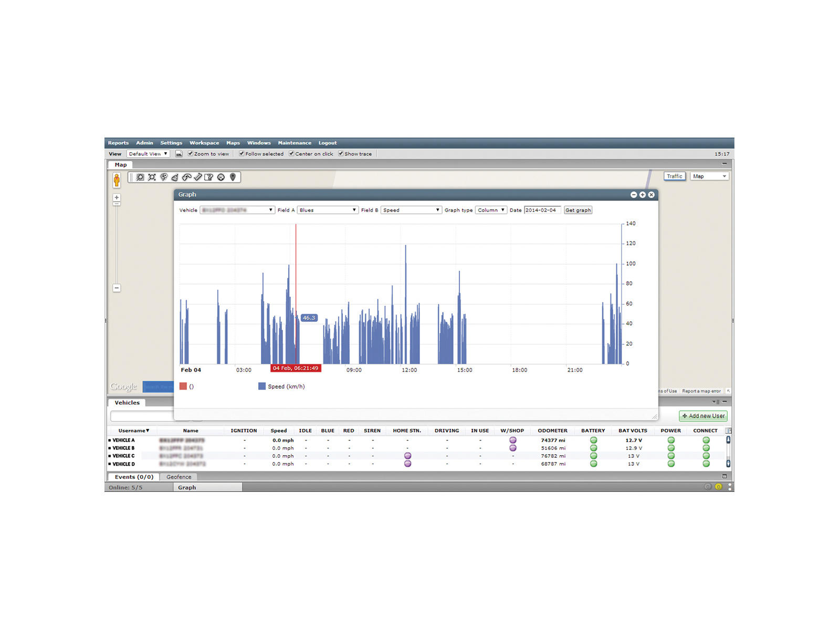The image size is (840, 630).
Task: Toggle off Show trace
Action: 341,153
